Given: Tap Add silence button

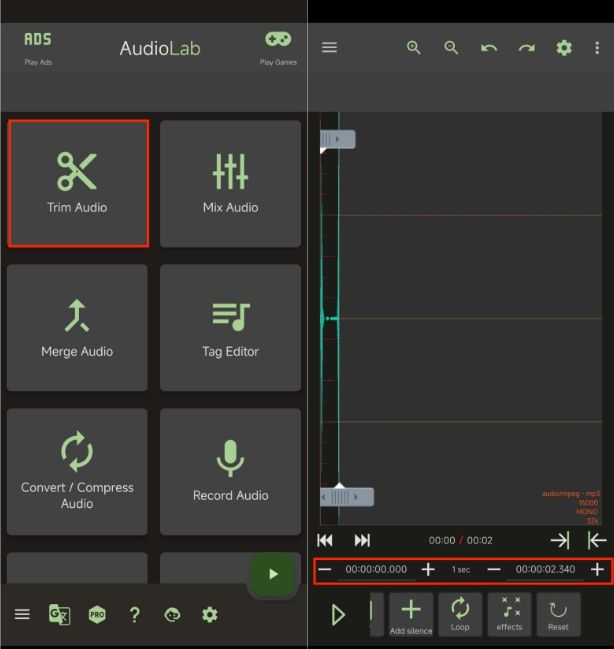Looking at the screenshot, I should coord(411,615).
